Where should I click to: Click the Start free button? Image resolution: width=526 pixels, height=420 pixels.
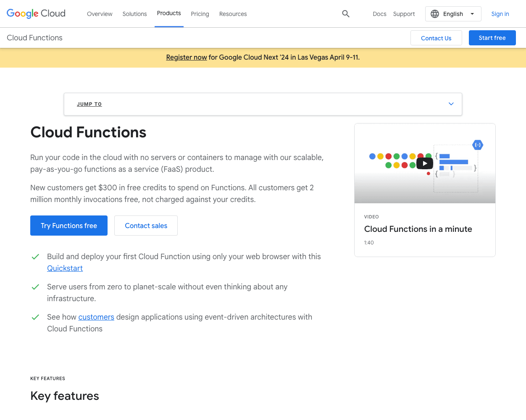[x=492, y=38]
